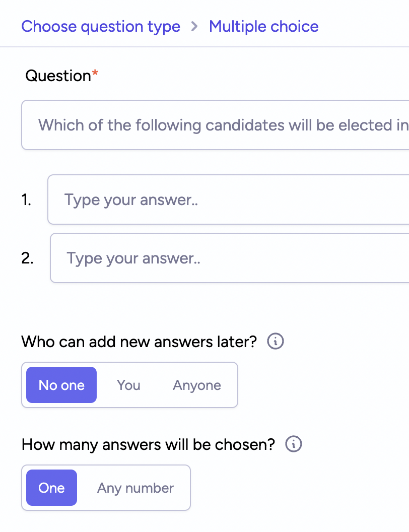This screenshot has height=532, width=409.
Task: Click the second 'Type your answer..' field
Action: coord(230,258)
